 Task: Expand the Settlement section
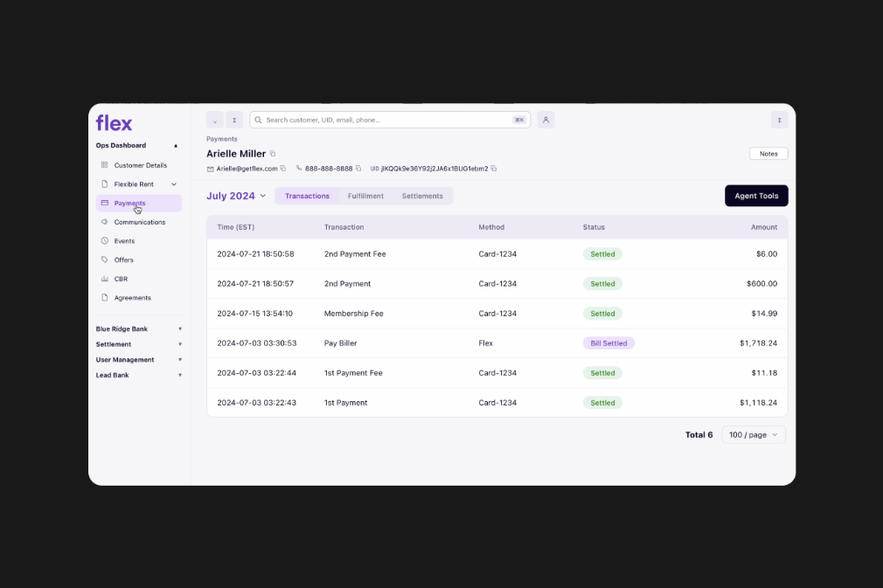point(180,344)
